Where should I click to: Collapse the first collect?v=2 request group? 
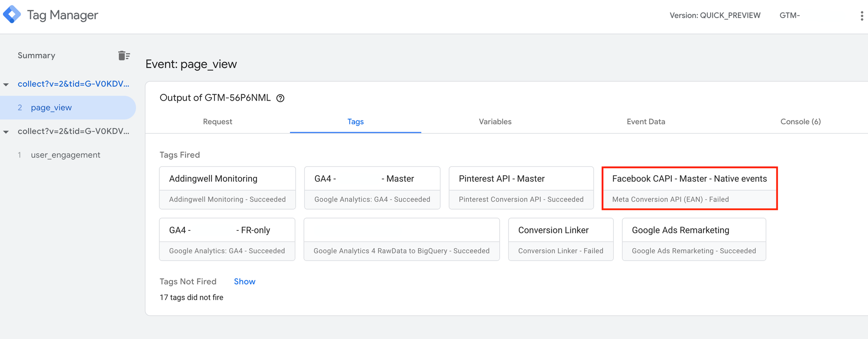click(x=6, y=84)
